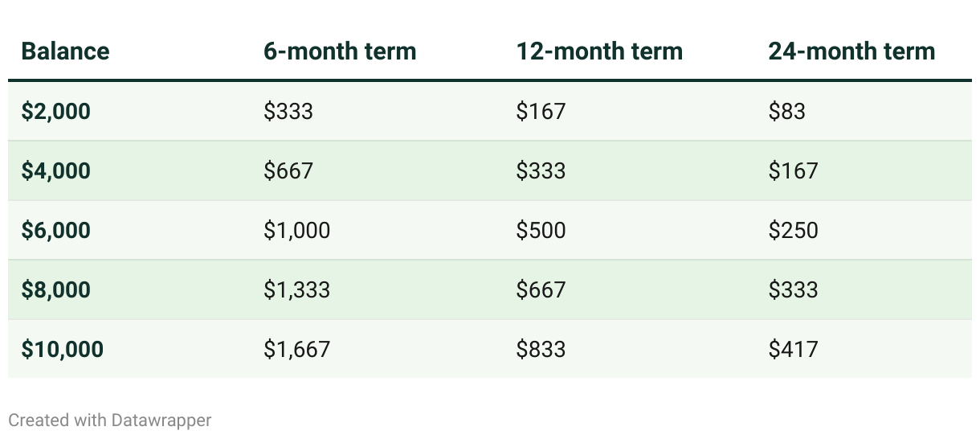Click the $667 cell in the $4,000 row

point(288,170)
